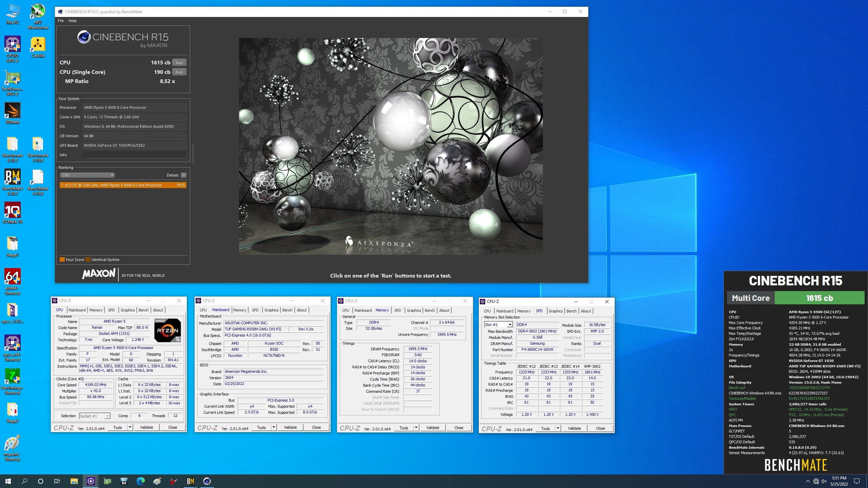Open Graphics tab in Memory CPU-Z window
The height and width of the screenshot is (488, 868).
tap(414, 310)
